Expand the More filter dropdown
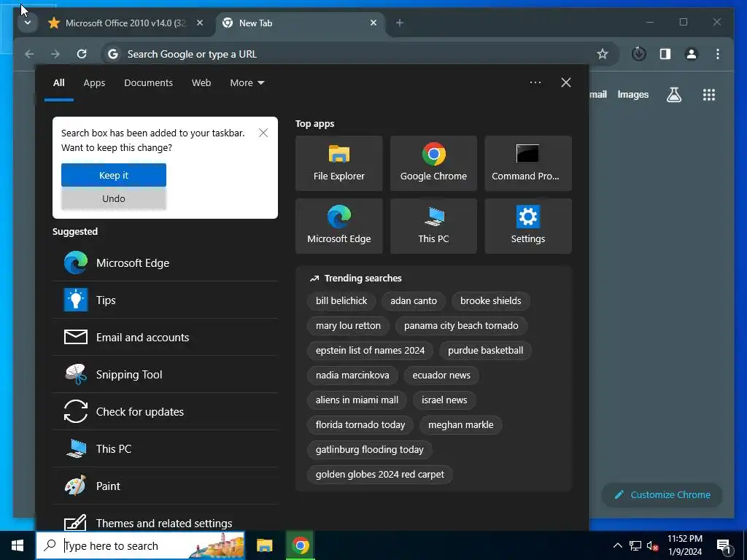 click(x=247, y=83)
